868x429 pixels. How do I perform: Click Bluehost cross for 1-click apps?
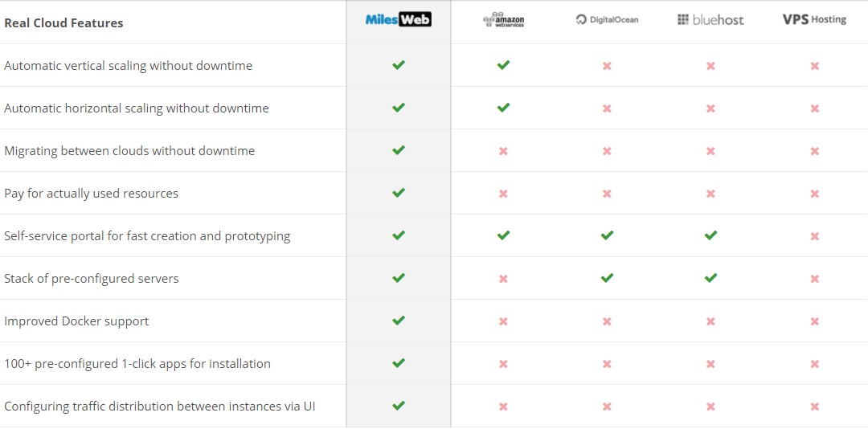(x=710, y=364)
